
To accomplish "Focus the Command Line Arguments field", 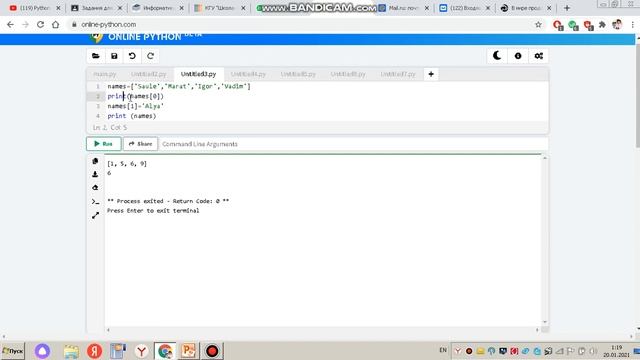I will [x=353, y=144].
